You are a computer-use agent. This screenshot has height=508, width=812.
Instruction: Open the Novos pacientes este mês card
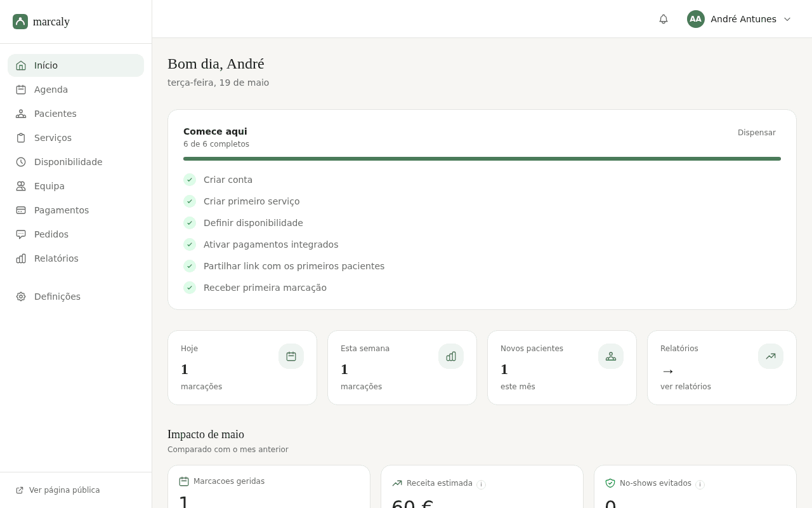(x=562, y=368)
